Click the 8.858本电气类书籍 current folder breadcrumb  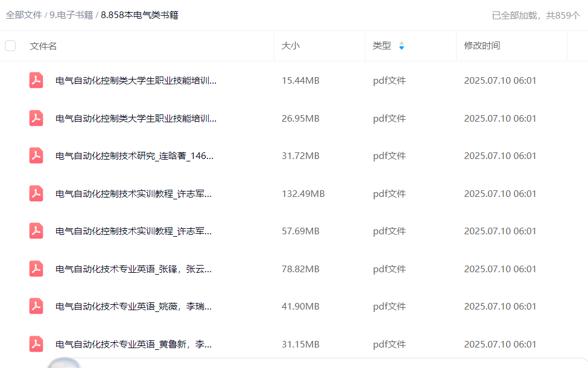(x=139, y=15)
